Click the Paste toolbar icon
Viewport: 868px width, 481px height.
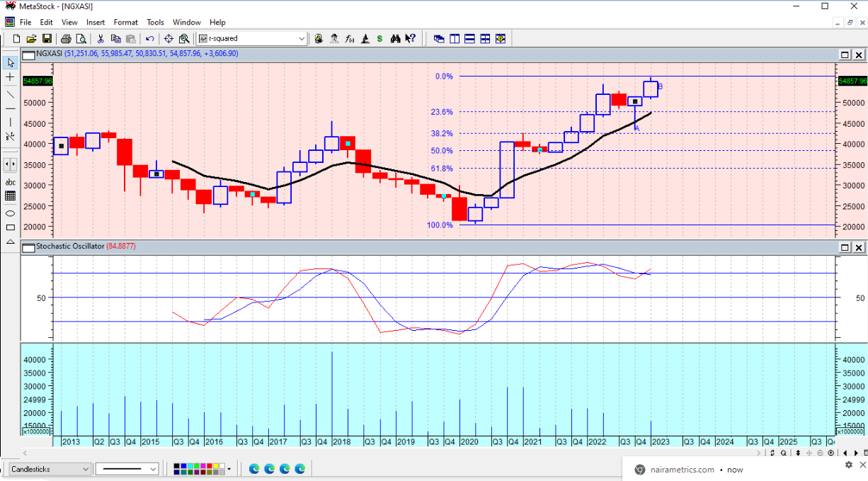[130, 38]
